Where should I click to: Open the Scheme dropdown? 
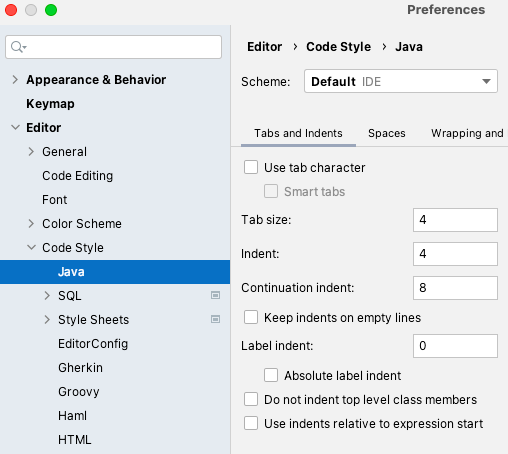click(401, 81)
